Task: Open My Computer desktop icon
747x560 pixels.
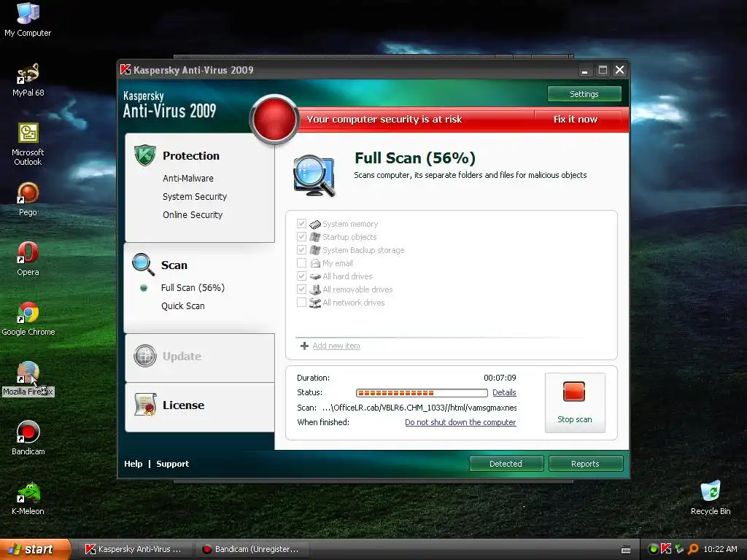Action: [x=28, y=19]
